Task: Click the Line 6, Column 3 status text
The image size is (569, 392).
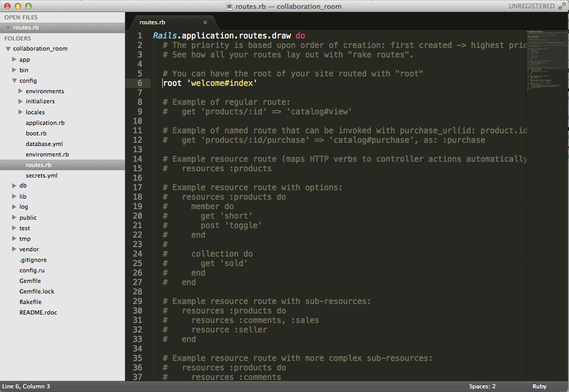Action: click(26, 387)
